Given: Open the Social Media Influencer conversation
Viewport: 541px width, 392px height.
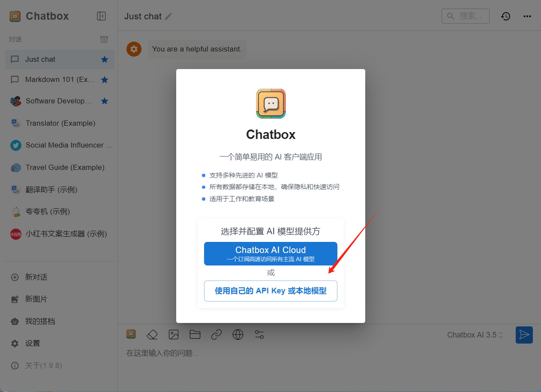Looking at the screenshot, I should (x=60, y=145).
